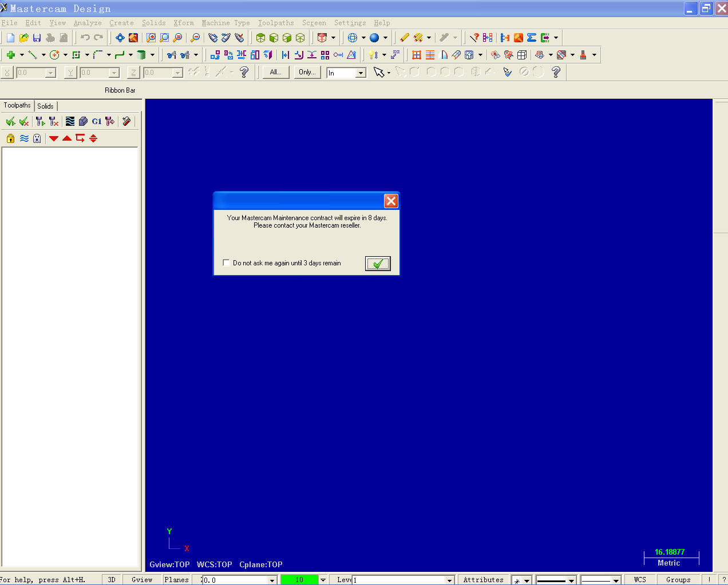Click the G1 Post selected operations icon
Screen dimensions: 728x585
pyautogui.click(x=97, y=121)
